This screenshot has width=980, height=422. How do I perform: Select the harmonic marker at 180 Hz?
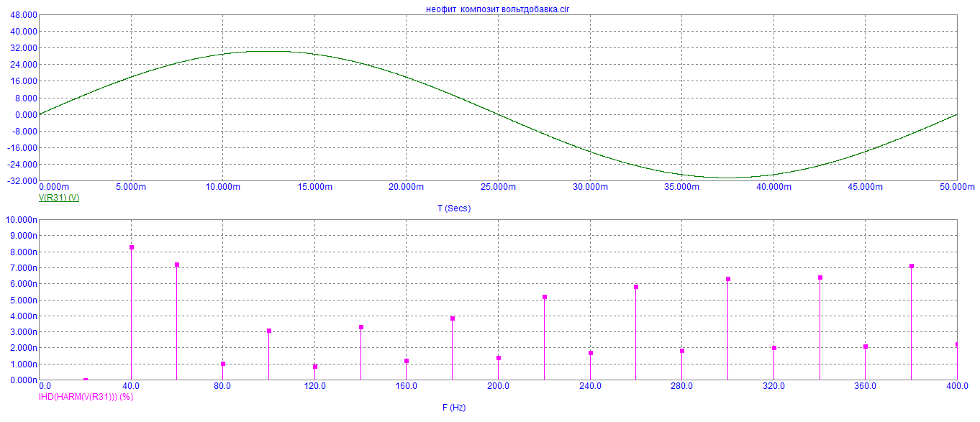point(453,318)
